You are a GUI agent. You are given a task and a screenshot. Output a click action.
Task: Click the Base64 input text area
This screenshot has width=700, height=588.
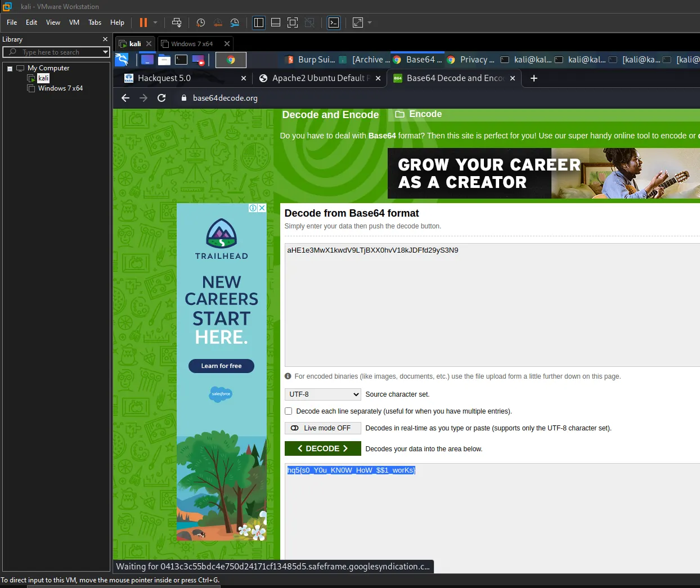pyautogui.click(x=492, y=305)
